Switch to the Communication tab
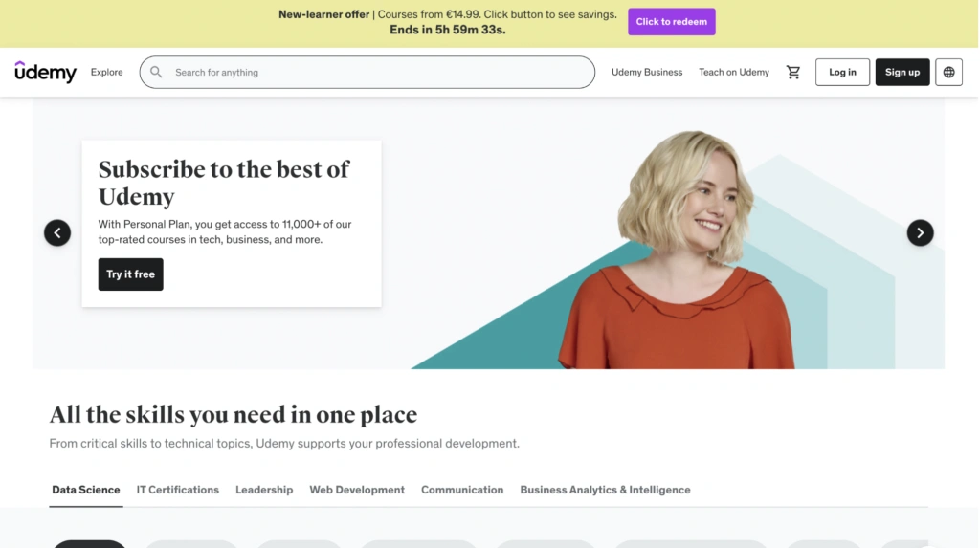 462,490
